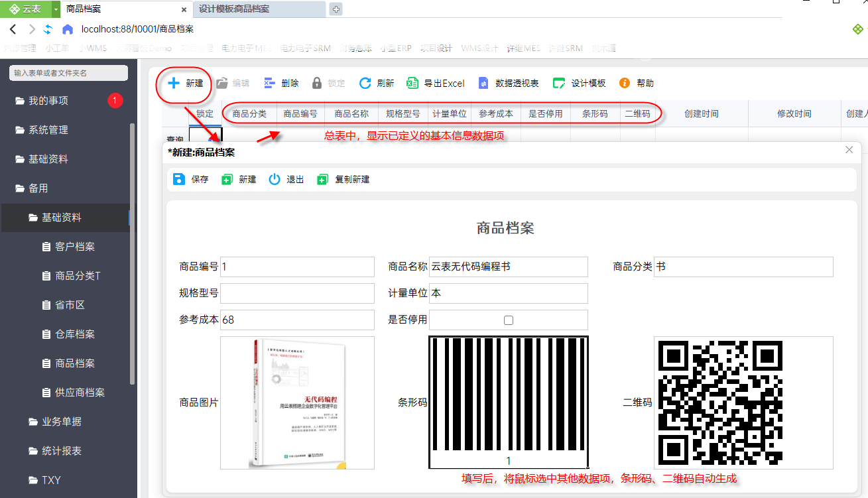Open the 电力电子SRM bookmark

[x=305, y=48]
